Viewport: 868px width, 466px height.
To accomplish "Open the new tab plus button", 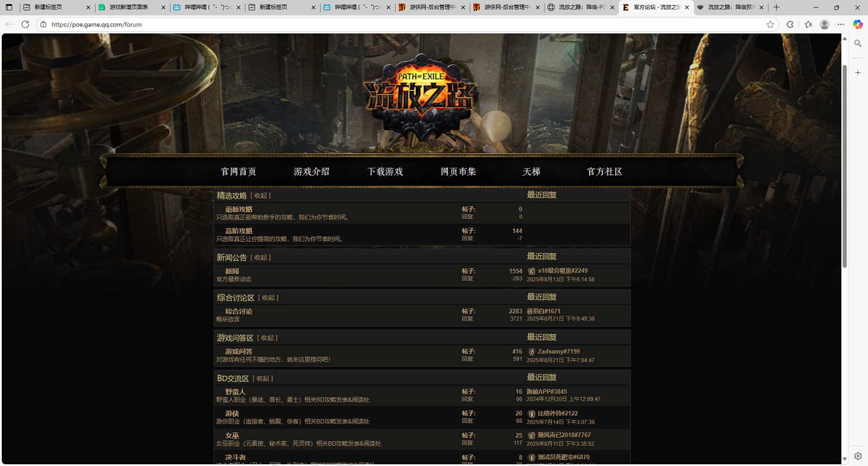I will 777,8.
